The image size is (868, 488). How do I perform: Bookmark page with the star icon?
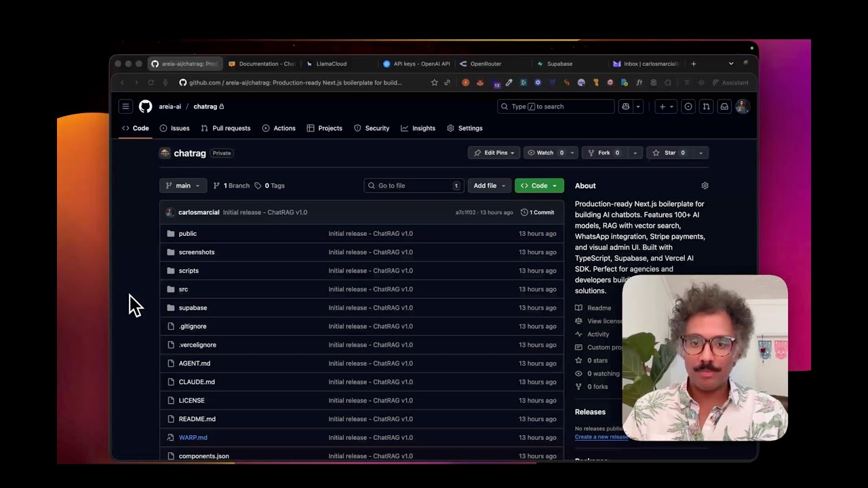click(434, 83)
